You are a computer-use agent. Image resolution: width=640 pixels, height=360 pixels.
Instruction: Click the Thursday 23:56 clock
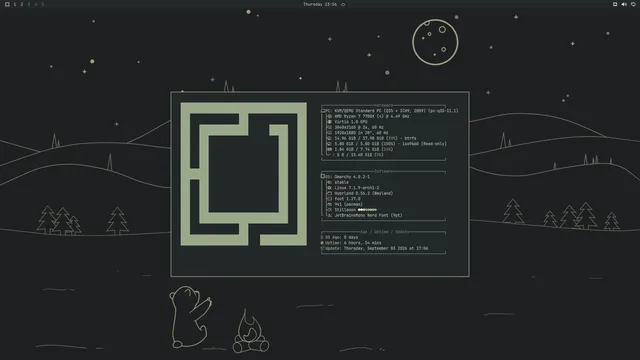coord(320,4)
